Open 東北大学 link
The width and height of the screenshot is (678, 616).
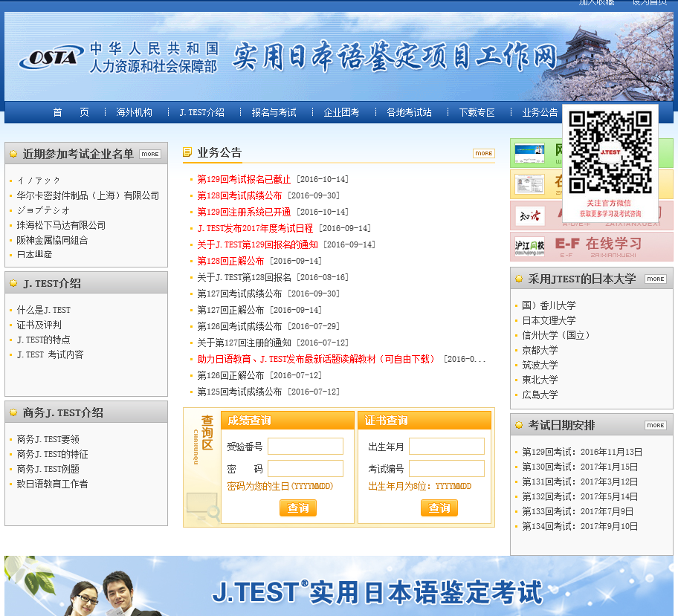[540, 380]
